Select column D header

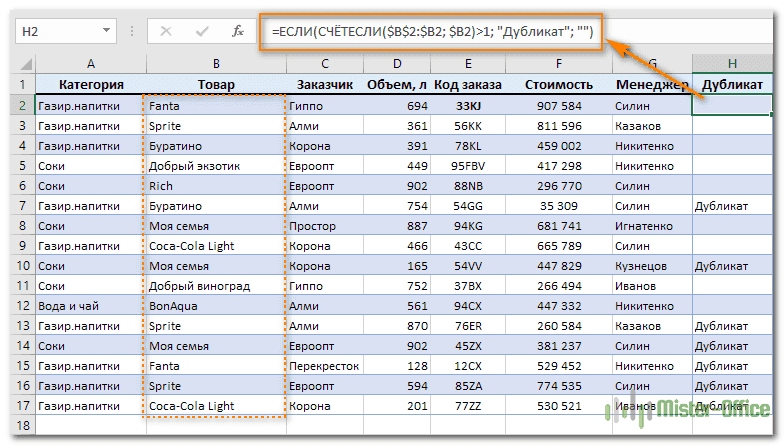(x=397, y=65)
